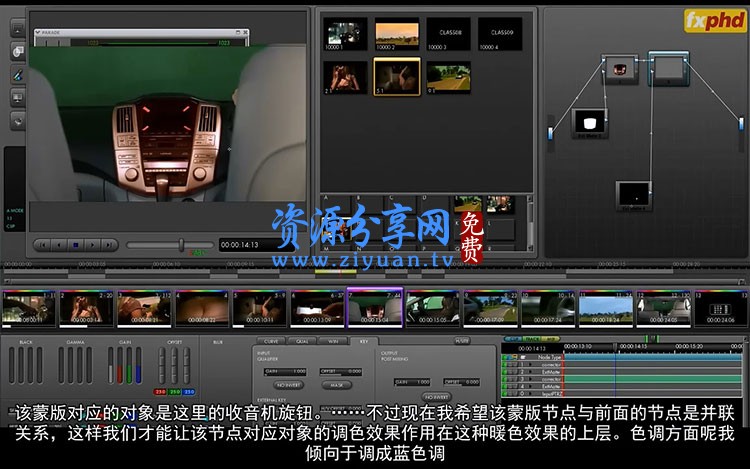750x469 pixels.
Task: Select timeline clip 11 sky thumbnail
Action: (606, 309)
